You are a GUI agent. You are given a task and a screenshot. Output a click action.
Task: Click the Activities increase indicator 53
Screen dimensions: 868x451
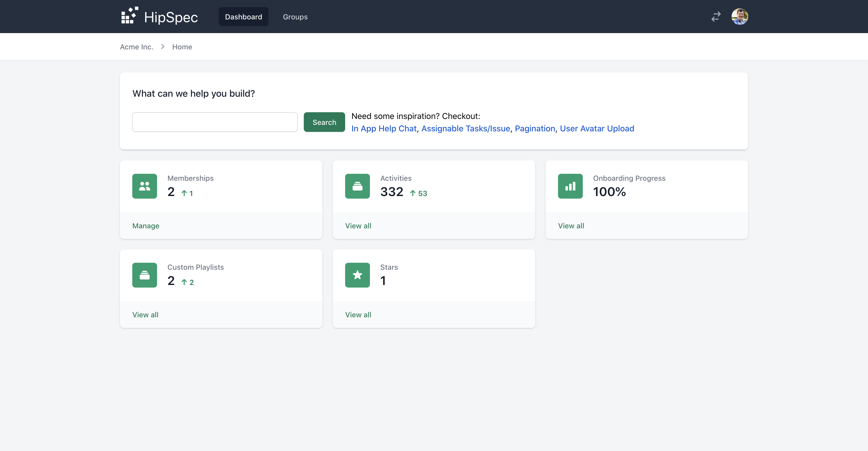coord(419,193)
